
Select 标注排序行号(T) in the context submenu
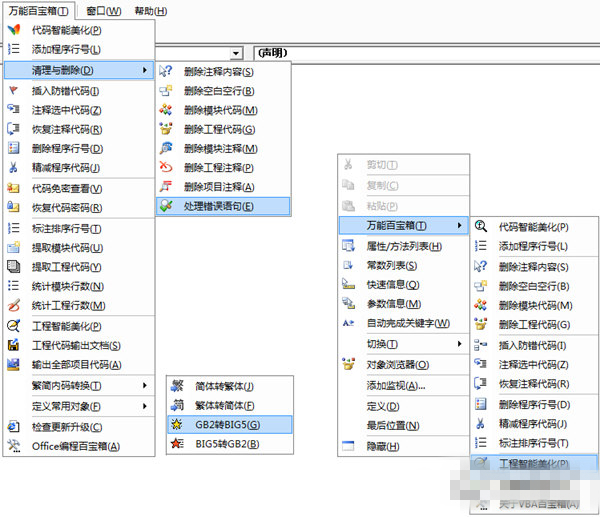click(534, 443)
